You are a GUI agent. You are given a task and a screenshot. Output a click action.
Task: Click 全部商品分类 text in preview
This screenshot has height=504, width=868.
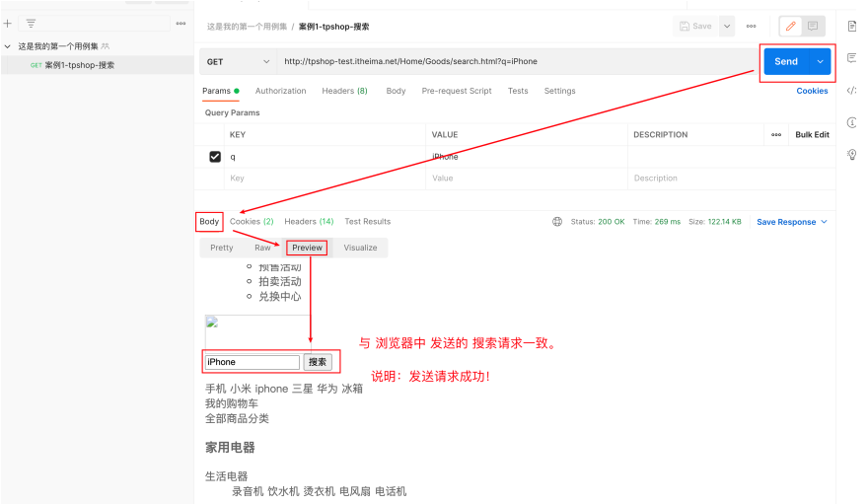pos(237,418)
